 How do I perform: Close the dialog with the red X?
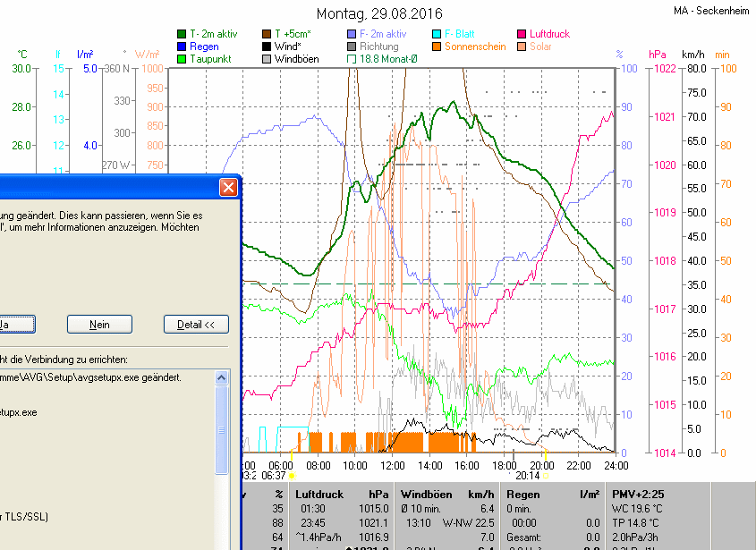click(228, 188)
